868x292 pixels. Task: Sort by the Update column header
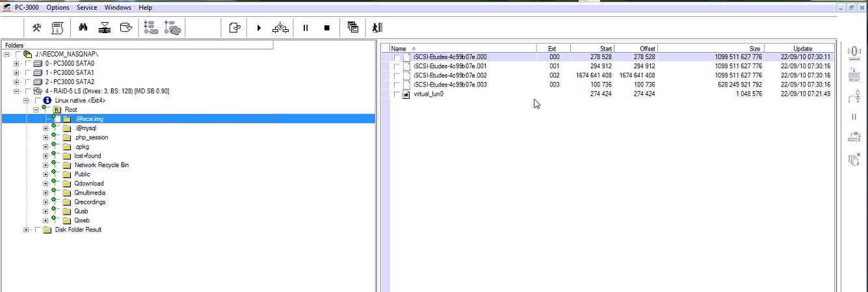pyautogui.click(x=799, y=48)
